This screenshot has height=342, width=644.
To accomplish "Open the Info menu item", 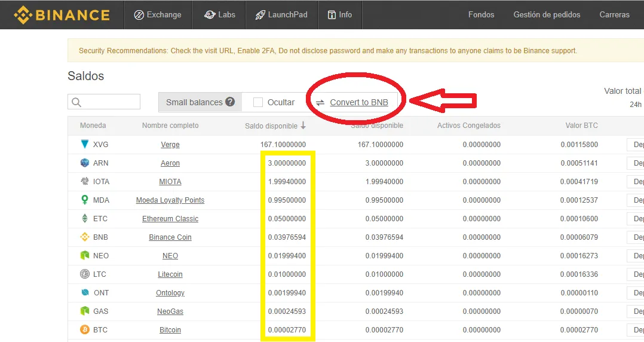I will point(340,15).
